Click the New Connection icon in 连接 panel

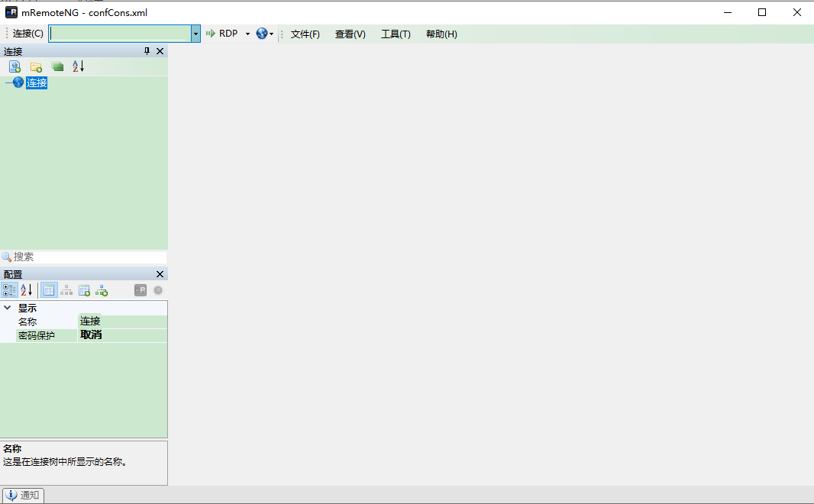15,66
